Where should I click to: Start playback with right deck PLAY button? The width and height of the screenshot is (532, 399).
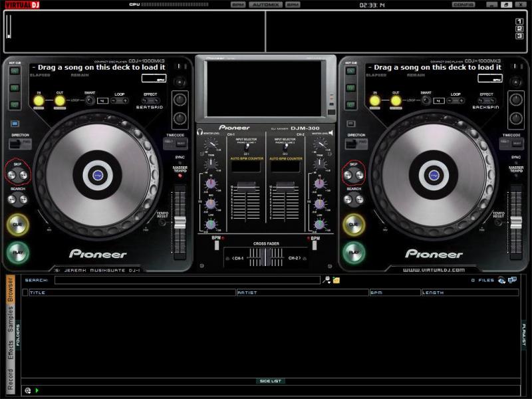[x=354, y=253]
